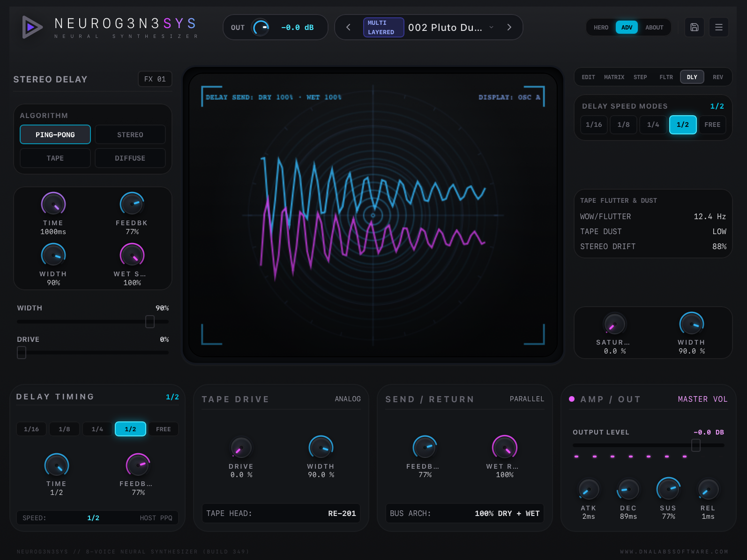Switch to HERO view mode
747x560 pixels.
(x=601, y=28)
